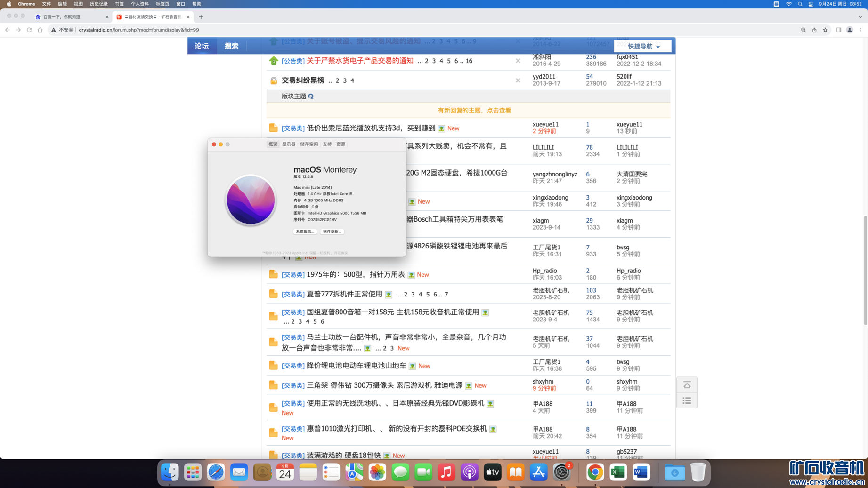Select the 资源 tab in About window

pos(341,144)
